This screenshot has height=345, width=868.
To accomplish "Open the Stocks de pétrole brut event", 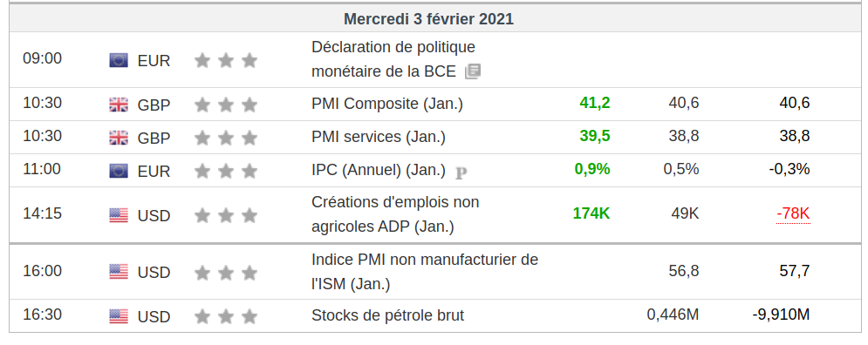I will 387,315.
